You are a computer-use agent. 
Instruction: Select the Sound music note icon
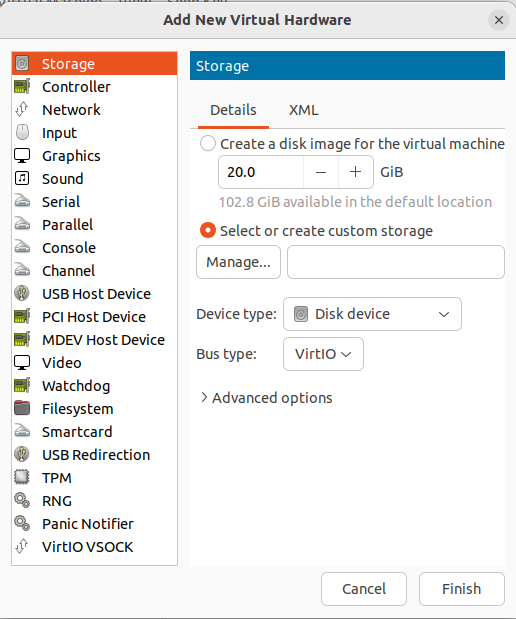click(22, 178)
